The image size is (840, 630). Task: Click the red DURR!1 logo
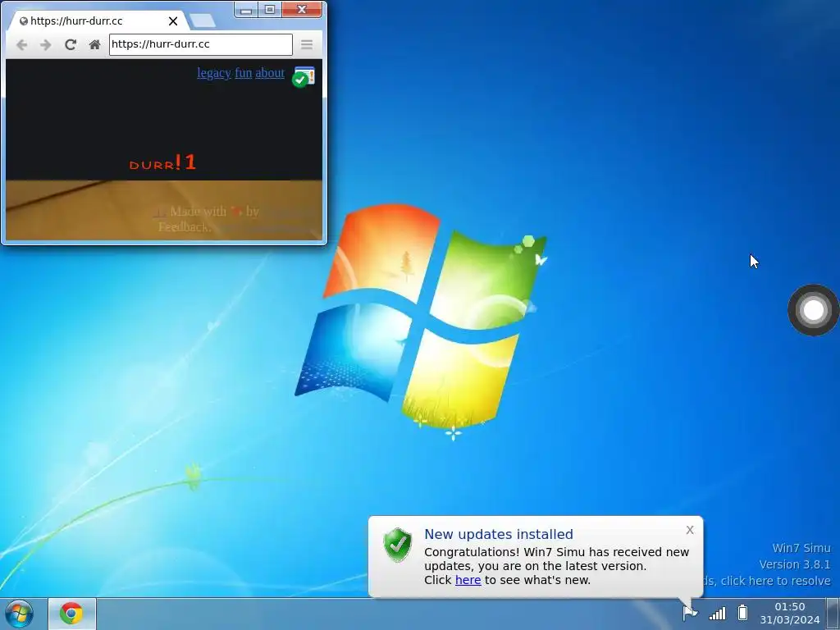click(163, 162)
